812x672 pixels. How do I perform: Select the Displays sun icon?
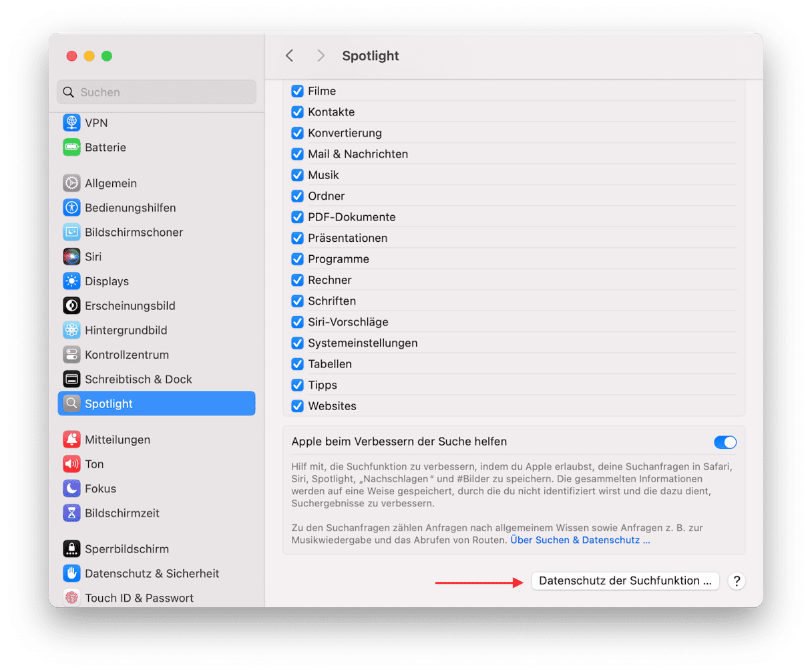71,281
